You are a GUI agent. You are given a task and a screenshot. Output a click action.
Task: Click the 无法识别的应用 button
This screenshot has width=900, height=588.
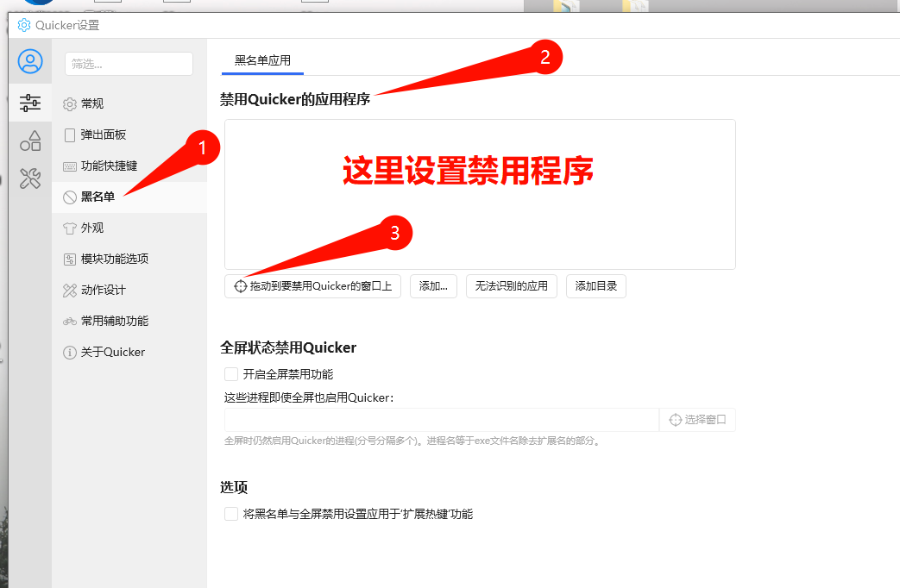512,285
